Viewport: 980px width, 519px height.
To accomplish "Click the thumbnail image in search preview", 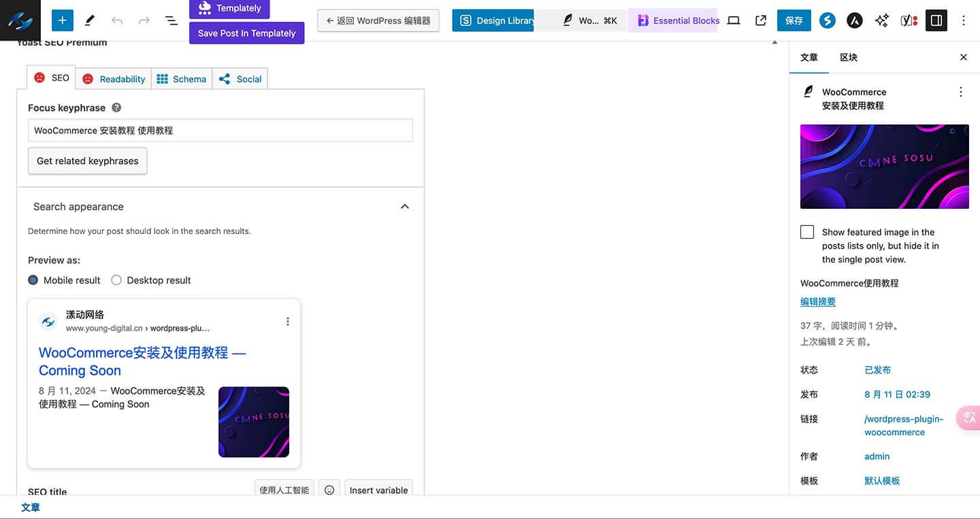I will 254,422.
